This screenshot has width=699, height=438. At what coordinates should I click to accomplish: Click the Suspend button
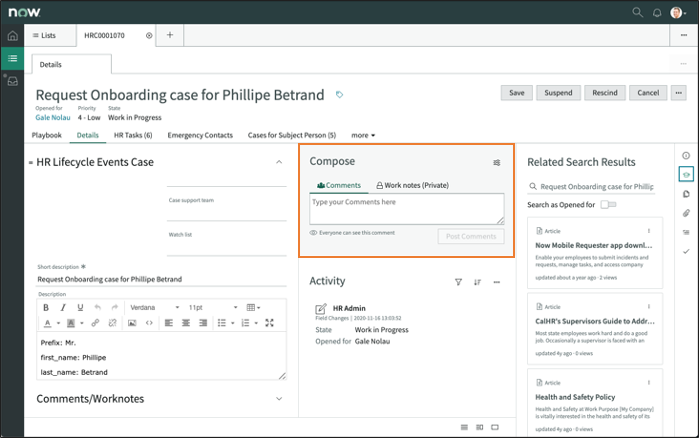(558, 93)
